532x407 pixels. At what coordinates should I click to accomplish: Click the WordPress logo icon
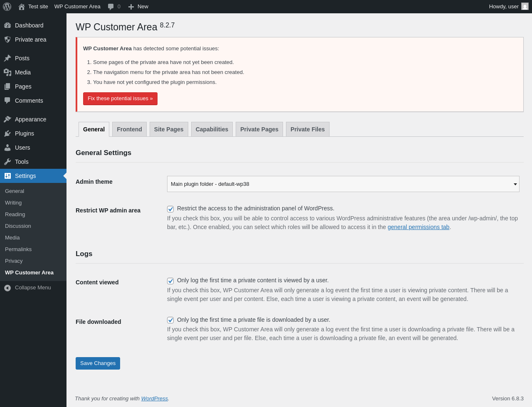click(7, 7)
